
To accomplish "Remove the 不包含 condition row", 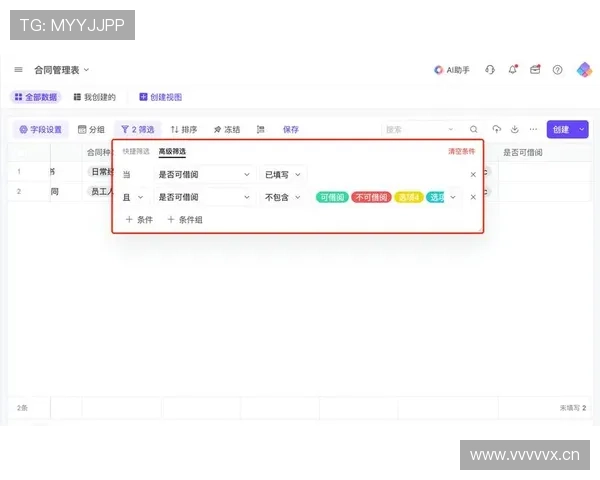I will [x=473, y=197].
